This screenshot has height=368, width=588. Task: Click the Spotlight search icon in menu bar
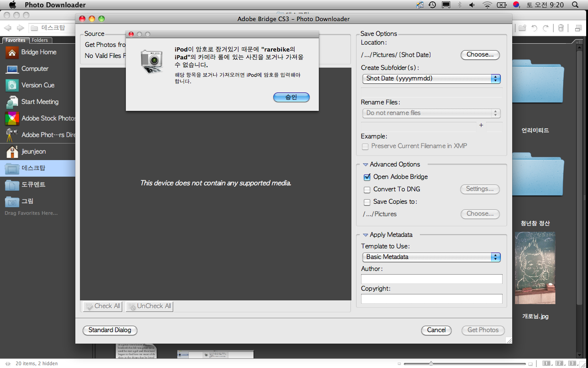click(575, 5)
